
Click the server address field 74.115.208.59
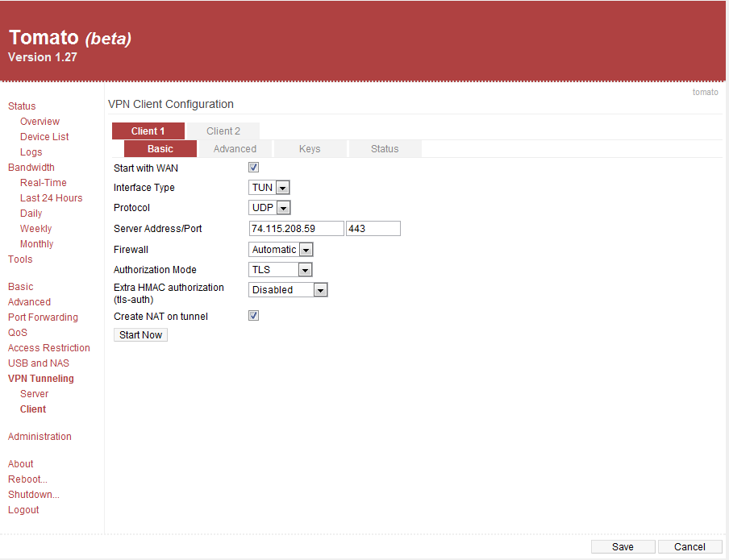[x=297, y=228]
